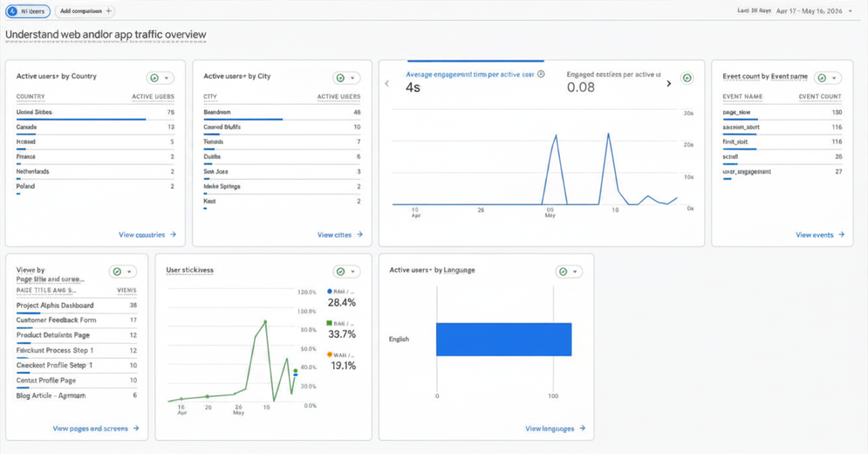This screenshot has width=868, height=454.
Task: Click the Active users by Language title
Action: [433, 270]
